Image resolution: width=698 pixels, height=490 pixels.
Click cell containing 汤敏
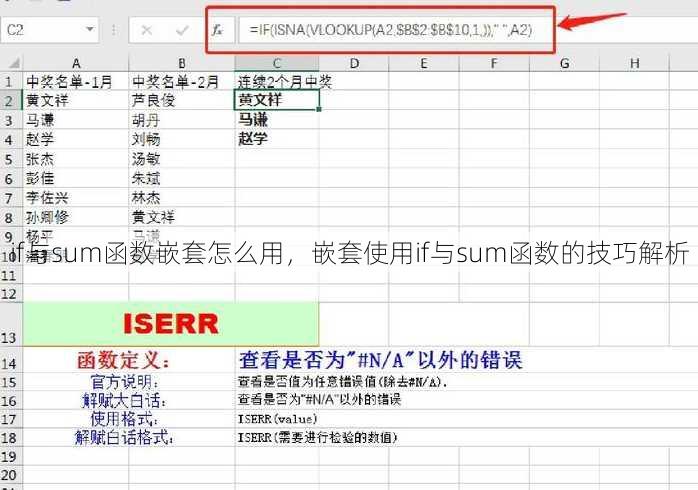(182, 159)
